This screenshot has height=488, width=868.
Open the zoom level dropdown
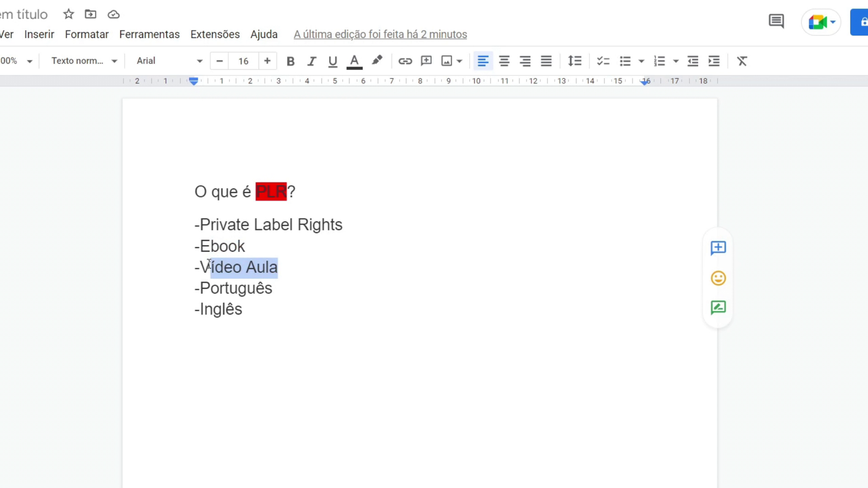17,61
